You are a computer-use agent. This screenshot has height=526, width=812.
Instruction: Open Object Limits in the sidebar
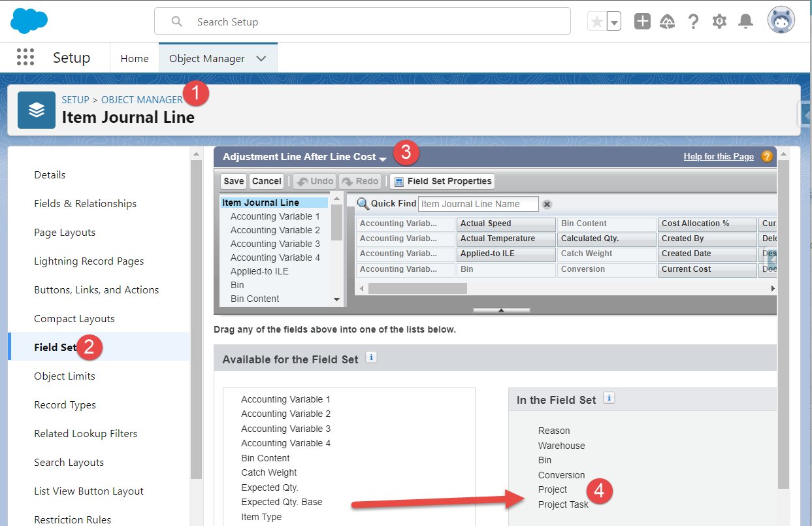click(x=65, y=376)
